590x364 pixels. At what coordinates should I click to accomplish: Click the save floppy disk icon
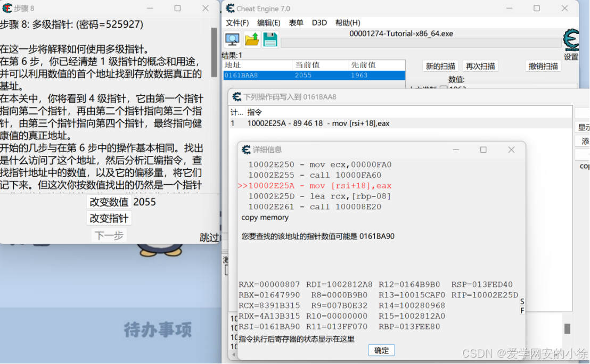click(x=270, y=39)
